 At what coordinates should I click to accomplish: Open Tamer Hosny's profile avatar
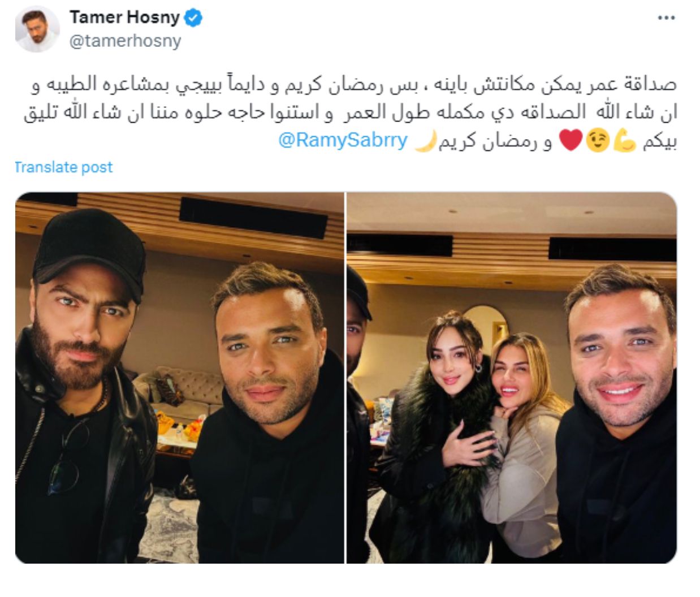tap(38, 29)
